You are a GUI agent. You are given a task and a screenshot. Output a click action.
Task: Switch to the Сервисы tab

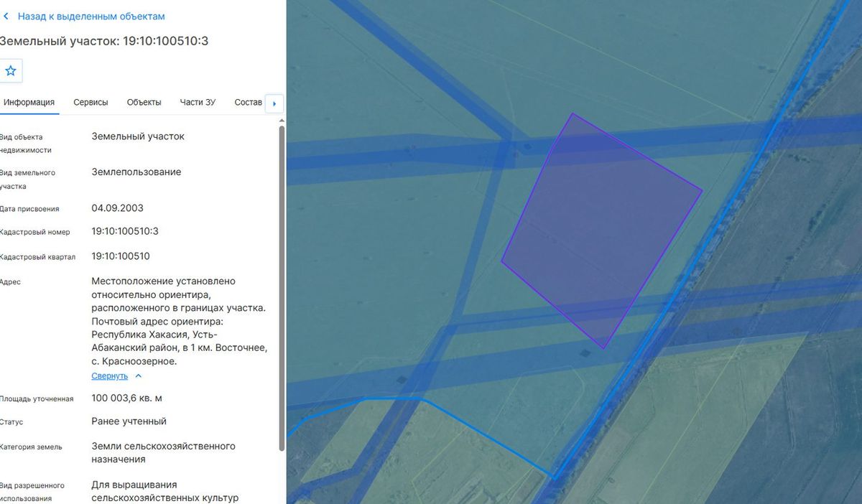[x=91, y=103]
